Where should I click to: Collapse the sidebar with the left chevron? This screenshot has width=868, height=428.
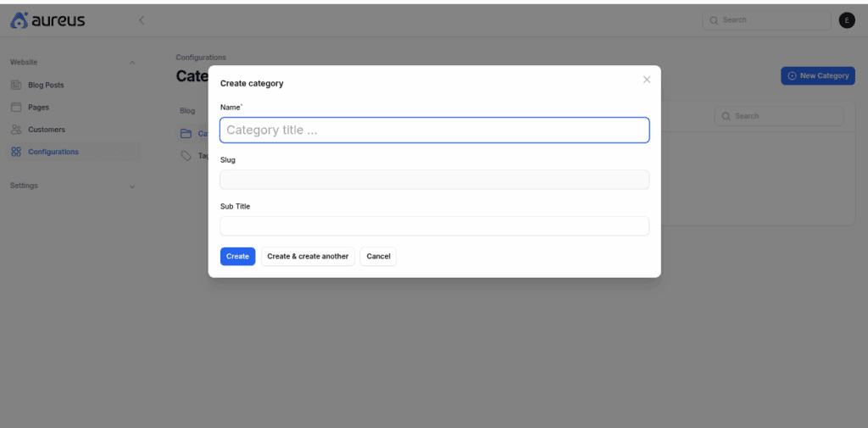click(142, 20)
